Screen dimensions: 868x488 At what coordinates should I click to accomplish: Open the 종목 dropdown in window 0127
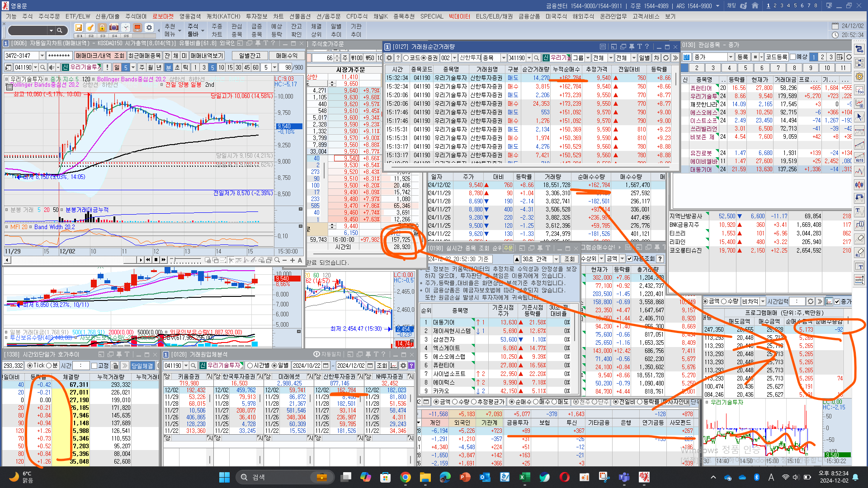(503, 58)
